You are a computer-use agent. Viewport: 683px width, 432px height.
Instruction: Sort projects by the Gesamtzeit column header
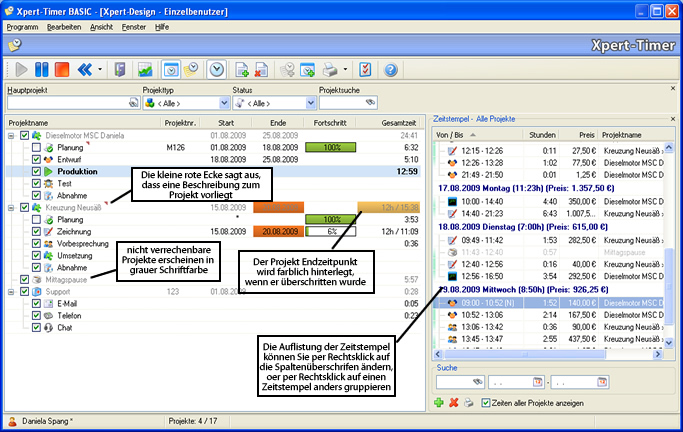point(389,123)
